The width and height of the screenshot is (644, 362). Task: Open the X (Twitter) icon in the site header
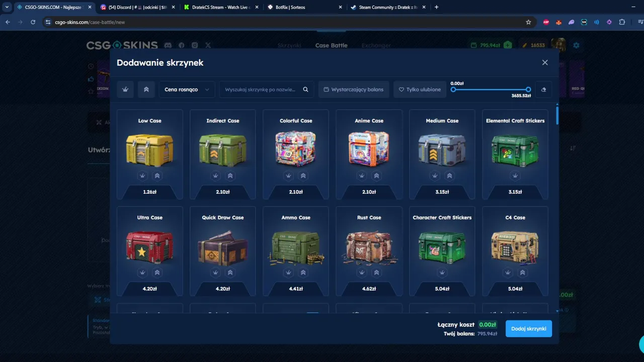pyautogui.click(x=208, y=45)
